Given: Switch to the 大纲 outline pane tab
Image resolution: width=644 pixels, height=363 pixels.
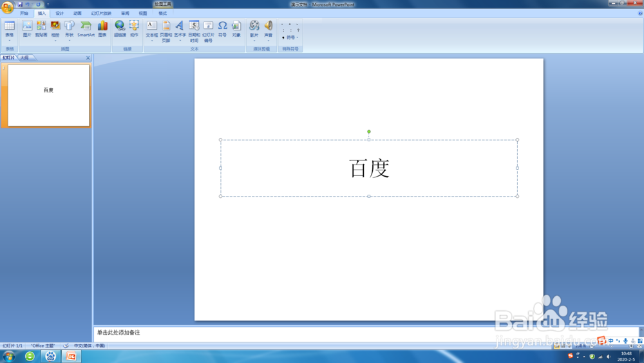Looking at the screenshot, I should (x=24, y=58).
